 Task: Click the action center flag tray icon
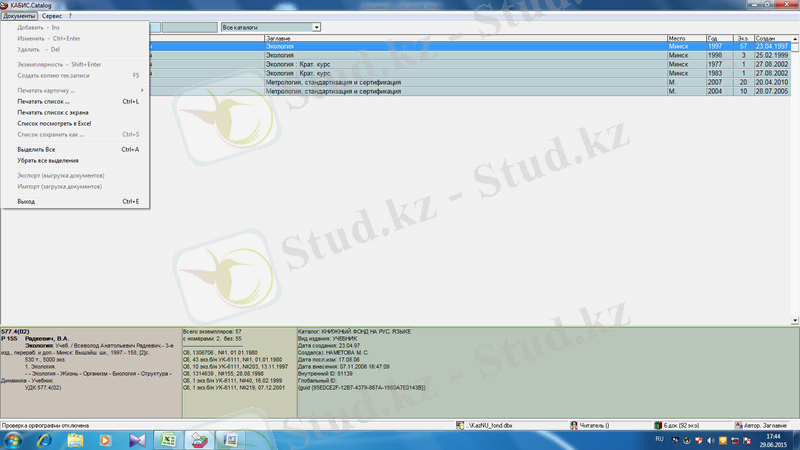[x=747, y=440]
